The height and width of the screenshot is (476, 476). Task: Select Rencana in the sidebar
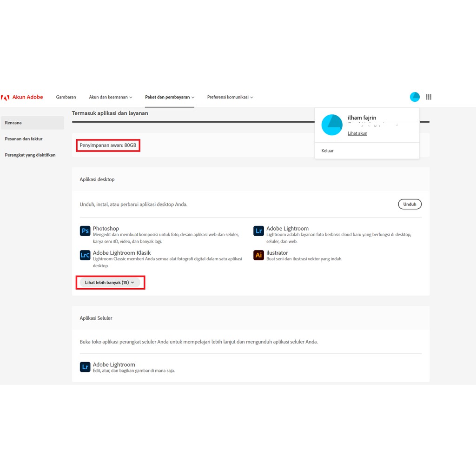32,123
